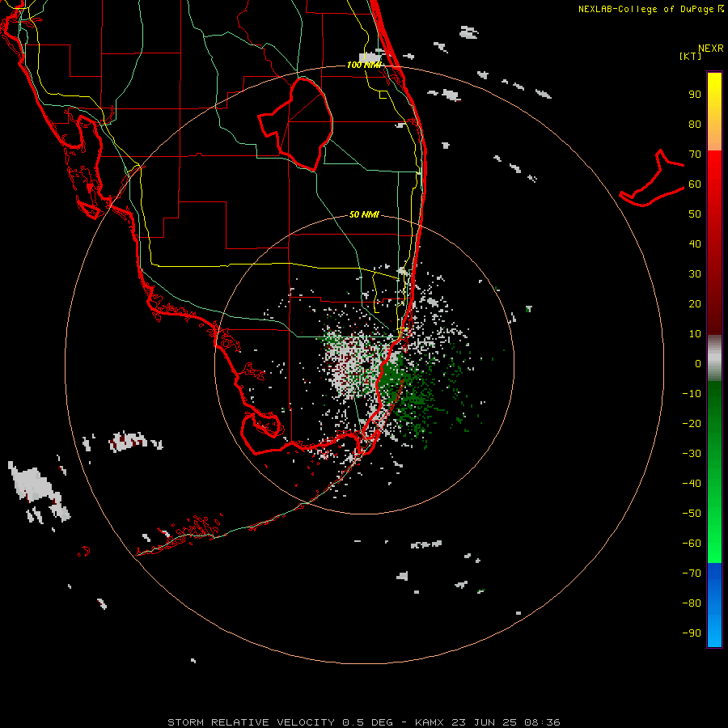Image resolution: width=728 pixels, height=728 pixels.
Task: Click the 10 value on velocity scale
Action: [x=695, y=334]
